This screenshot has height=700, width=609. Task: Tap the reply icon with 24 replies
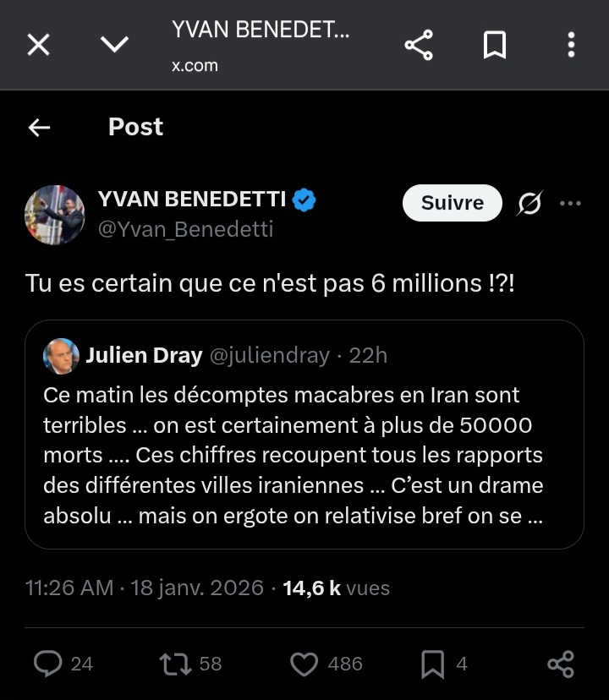[x=48, y=664]
